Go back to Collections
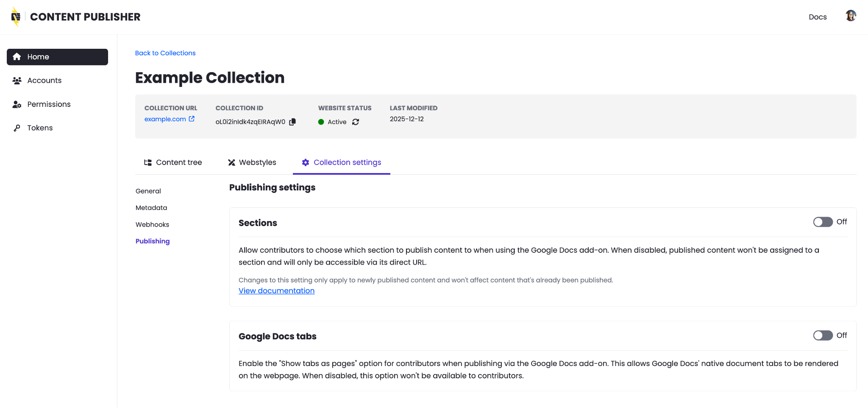 [x=165, y=53]
